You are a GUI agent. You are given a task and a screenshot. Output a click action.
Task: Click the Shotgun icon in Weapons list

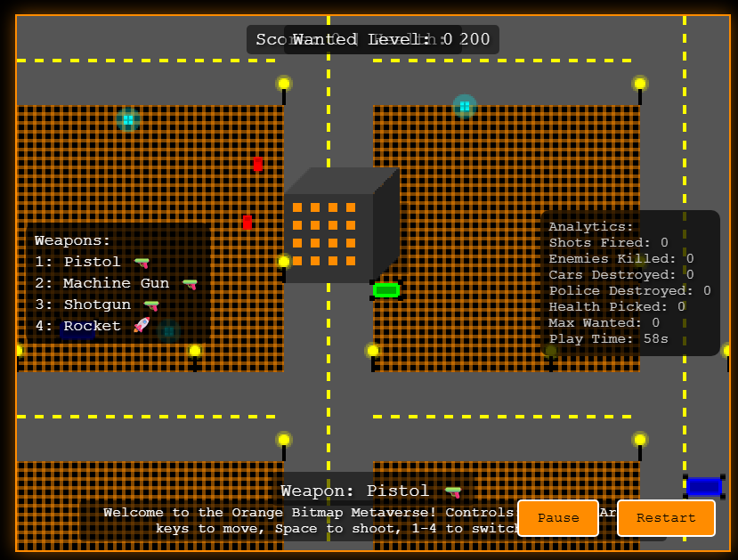[151, 305]
